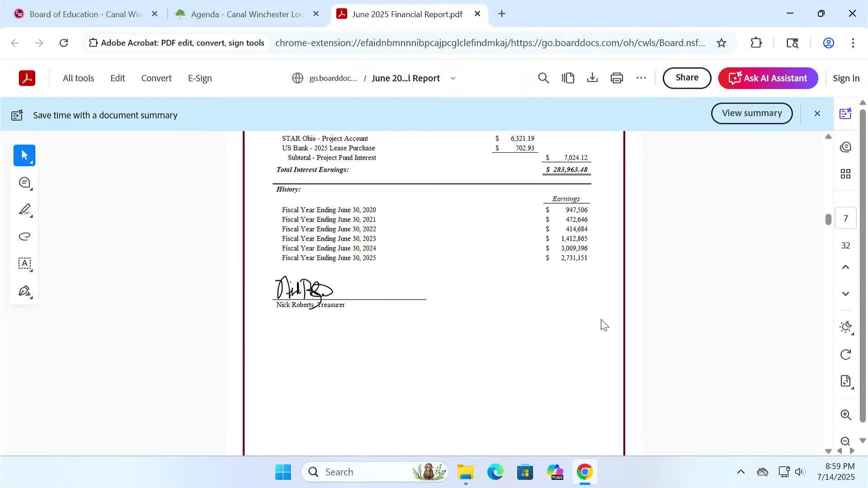Switch to the Agenda - Canal Winchester tab
This screenshot has height=488, width=868.
(x=246, y=14)
